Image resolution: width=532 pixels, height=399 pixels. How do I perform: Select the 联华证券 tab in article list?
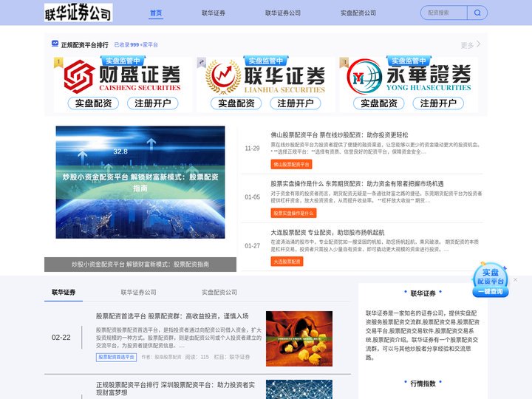pyautogui.click(x=64, y=292)
